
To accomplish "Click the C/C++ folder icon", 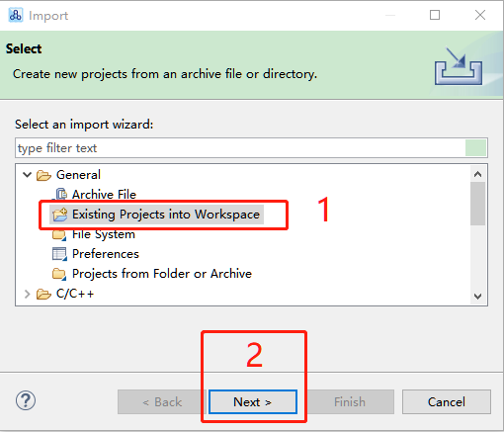I will (43, 294).
